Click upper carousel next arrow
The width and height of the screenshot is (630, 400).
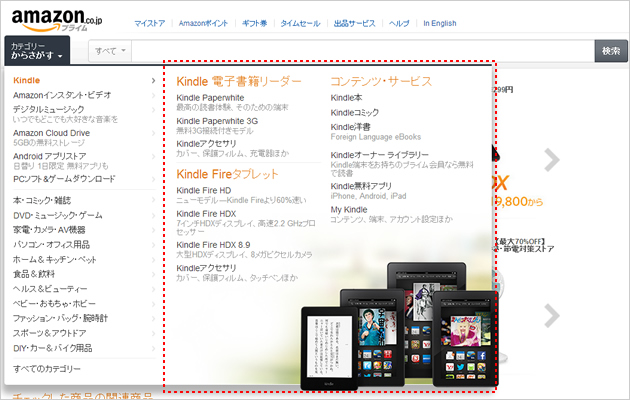552,160
